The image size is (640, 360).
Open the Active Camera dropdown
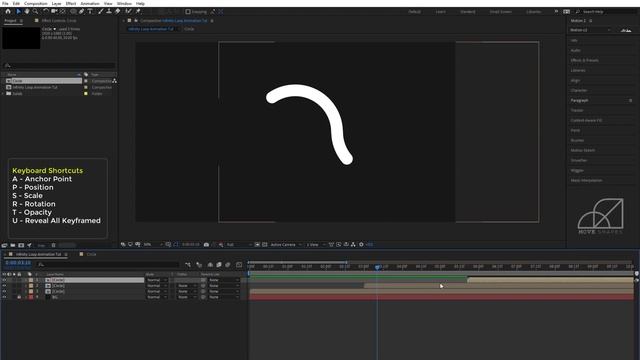point(286,244)
